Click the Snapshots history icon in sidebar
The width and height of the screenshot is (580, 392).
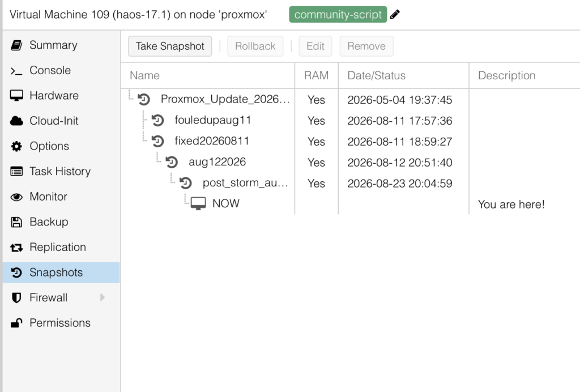point(16,272)
